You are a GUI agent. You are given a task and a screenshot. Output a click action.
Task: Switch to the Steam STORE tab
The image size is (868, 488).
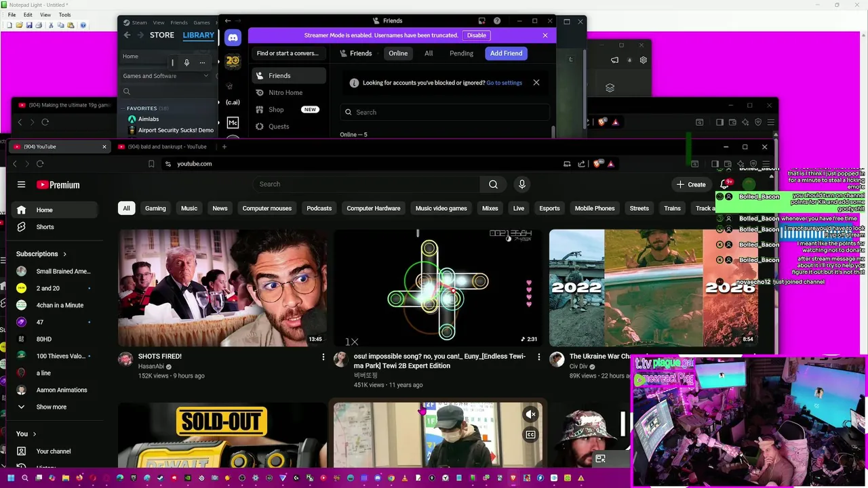[161, 35]
